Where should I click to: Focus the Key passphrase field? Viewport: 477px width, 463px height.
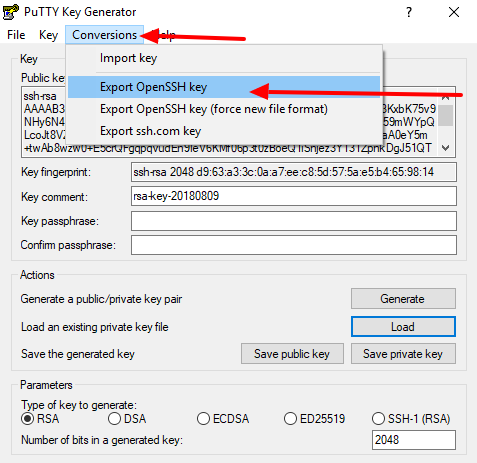294,221
